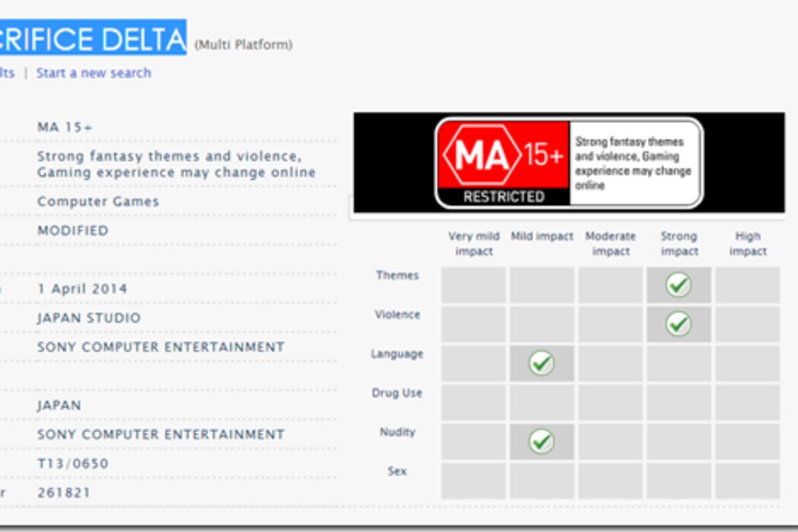Viewport: 798px width, 532px height.
Task: Click the 'Violence' row label
Action: tap(397, 315)
